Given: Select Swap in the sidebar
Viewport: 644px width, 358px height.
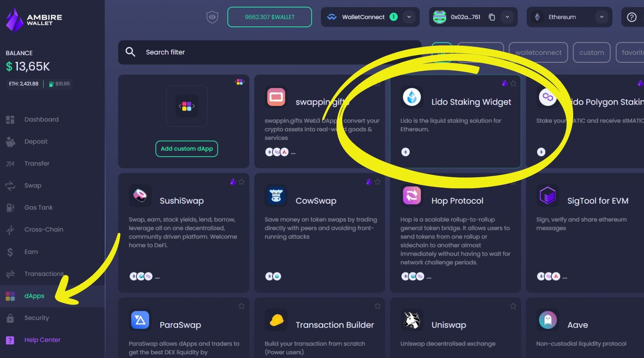Looking at the screenshot, I should click(x=33, y=186).
